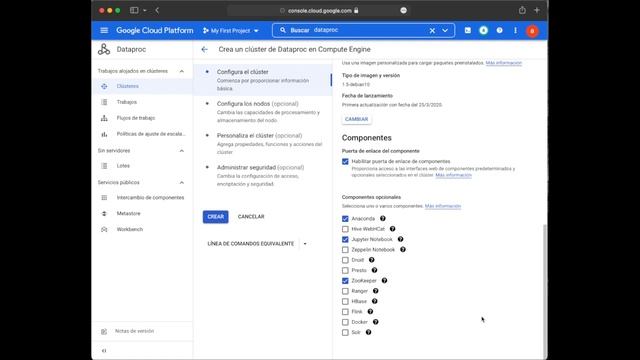Enable the Docker checkbox
640x360 pixels.
345,322
